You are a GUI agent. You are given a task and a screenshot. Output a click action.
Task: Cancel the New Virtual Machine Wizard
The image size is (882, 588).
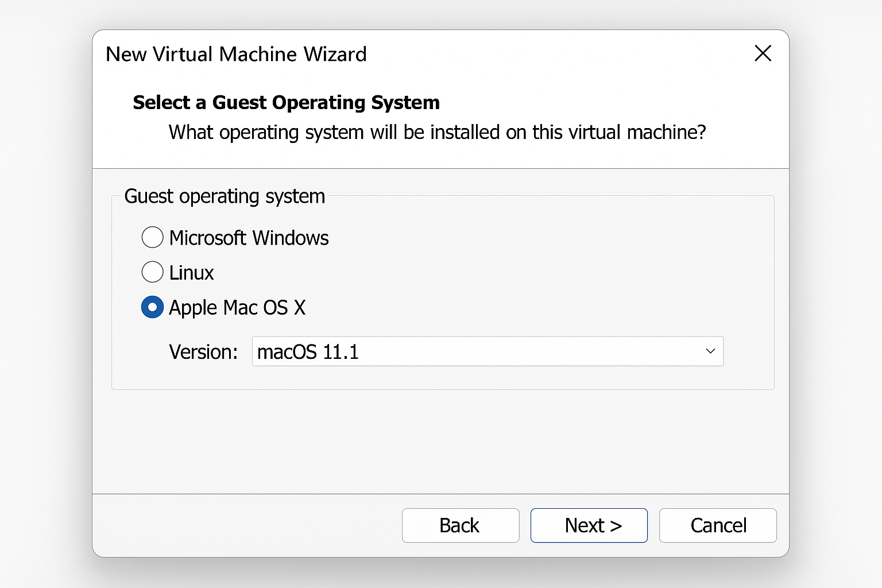pos(718,525)
